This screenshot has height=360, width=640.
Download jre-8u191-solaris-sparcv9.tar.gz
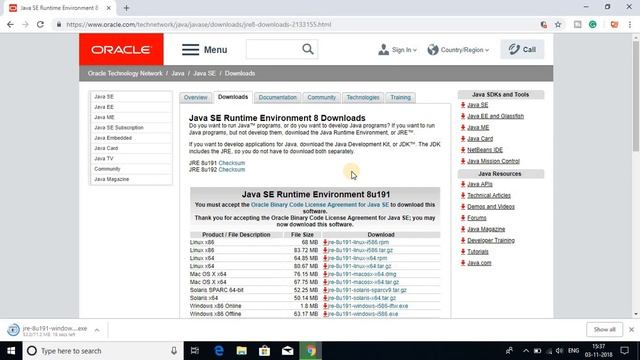(367, 290)
